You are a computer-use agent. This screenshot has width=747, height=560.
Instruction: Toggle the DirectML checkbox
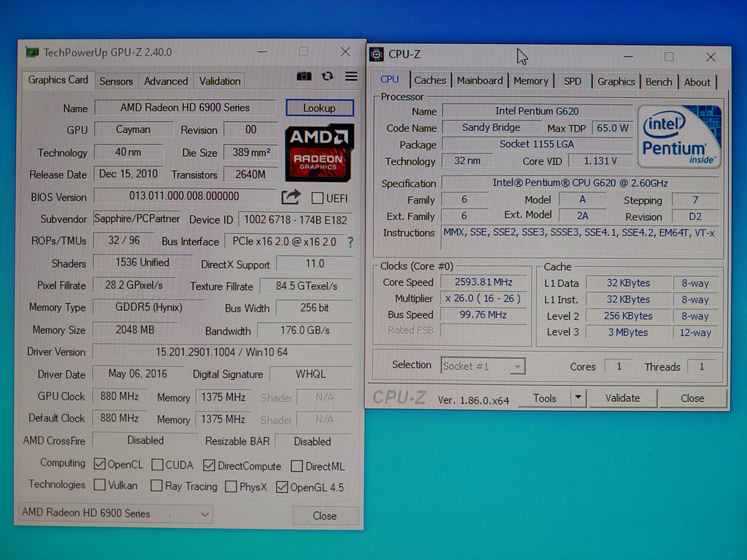[297, 465]
